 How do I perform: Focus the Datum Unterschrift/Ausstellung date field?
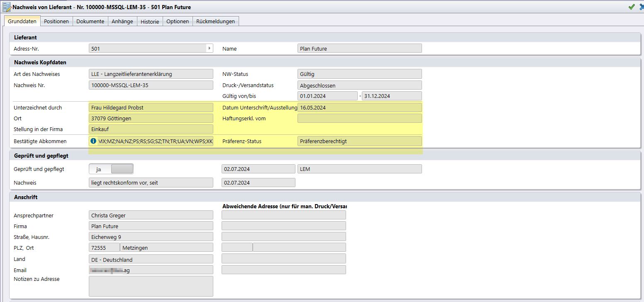click(x=359, y=107)
